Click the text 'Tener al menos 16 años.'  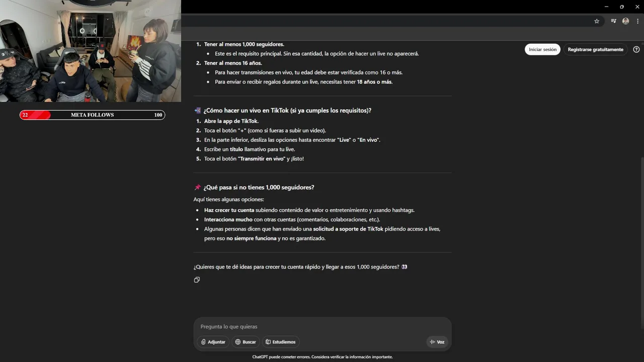click(x=233, y=63)
